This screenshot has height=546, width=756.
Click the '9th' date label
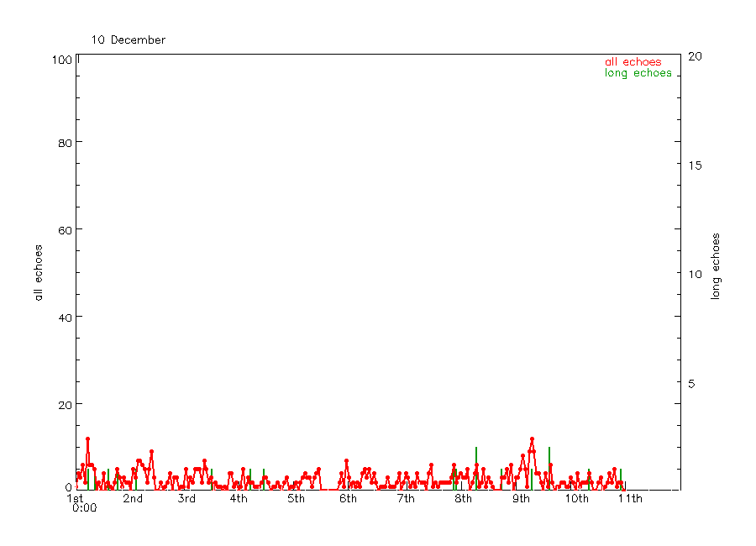521,499
